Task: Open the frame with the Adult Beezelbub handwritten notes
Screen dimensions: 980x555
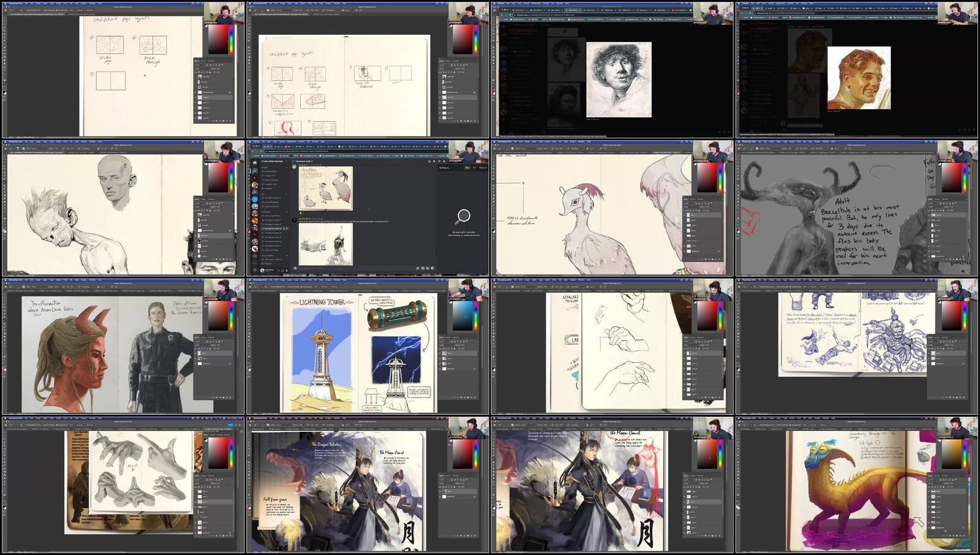Action: coord(857,208)
